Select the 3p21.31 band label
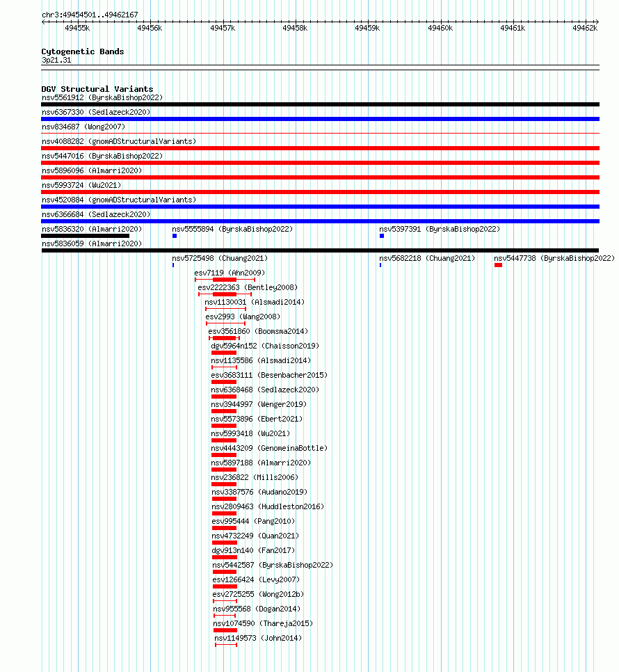Image resolution: width=619 pixels, height=672 pixels. (x=56, y=60)
